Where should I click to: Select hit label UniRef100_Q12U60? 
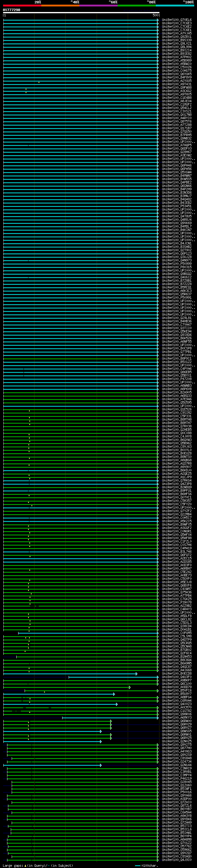pos(177,785)
